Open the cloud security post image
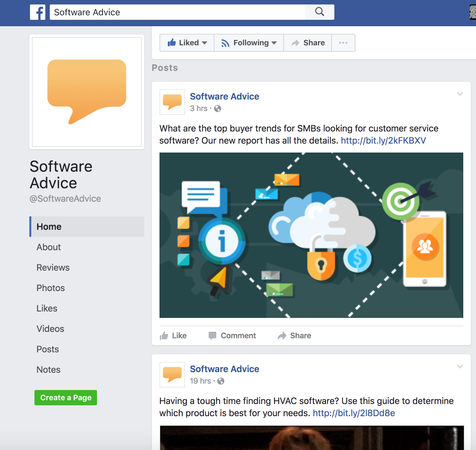This screenshot has width=476, height=450. pos(311,235)
